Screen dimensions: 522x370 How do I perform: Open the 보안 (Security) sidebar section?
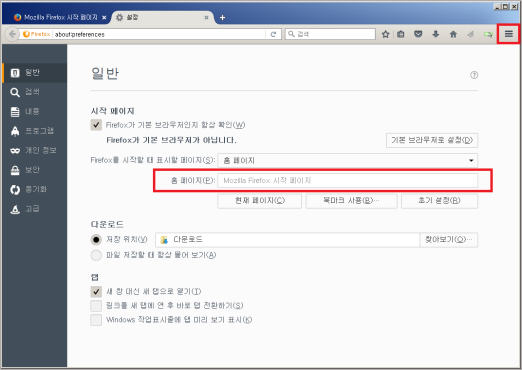click(x=34, y=170)
